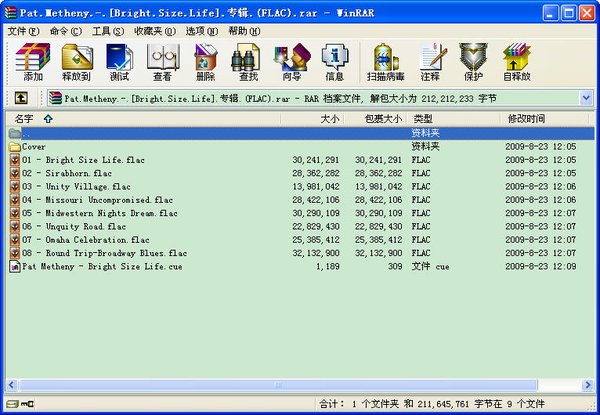Click size value 32,132,900 in size column
This screenshot has width=600, height=415.
pyautogui.click(x=316, y=253)
